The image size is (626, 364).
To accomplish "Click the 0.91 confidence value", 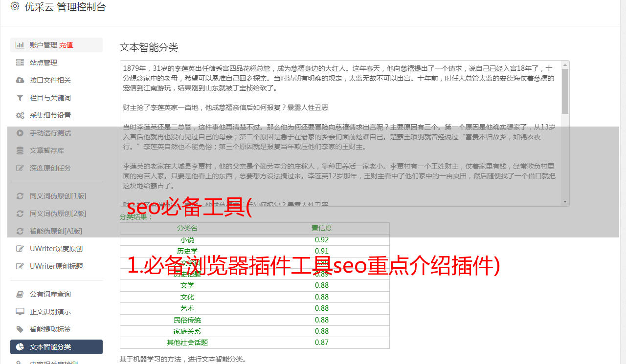I will click(322, 251).
